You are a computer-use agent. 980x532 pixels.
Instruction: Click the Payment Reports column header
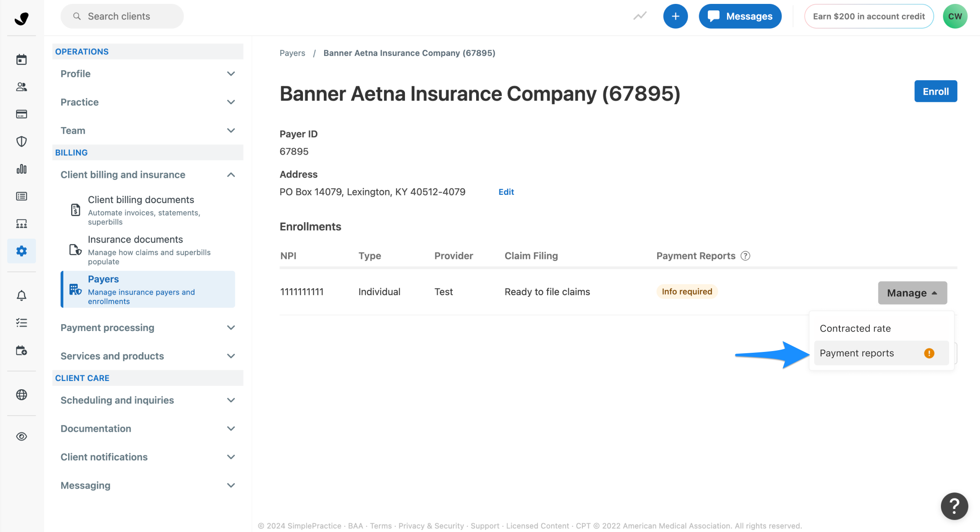click(x=696, y=256)
